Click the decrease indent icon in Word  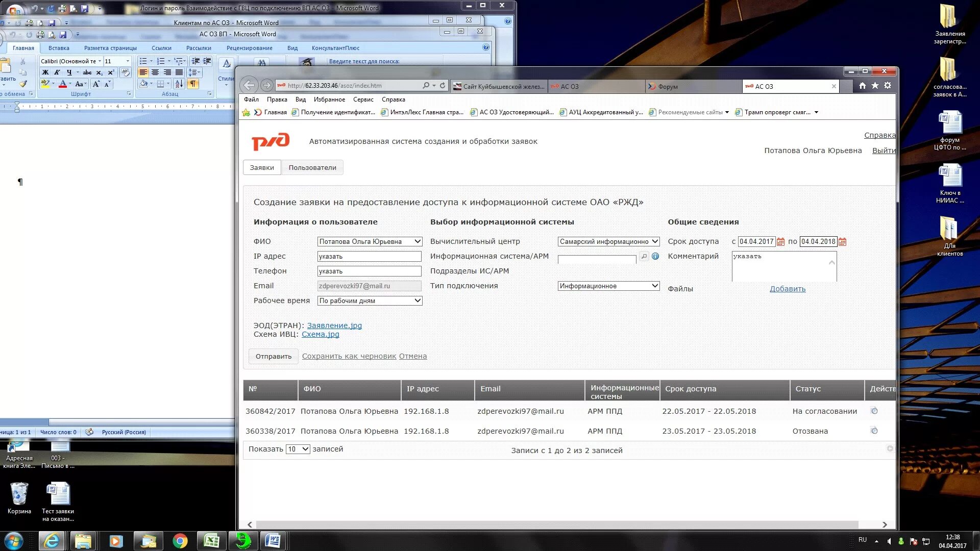coord(195,61)
